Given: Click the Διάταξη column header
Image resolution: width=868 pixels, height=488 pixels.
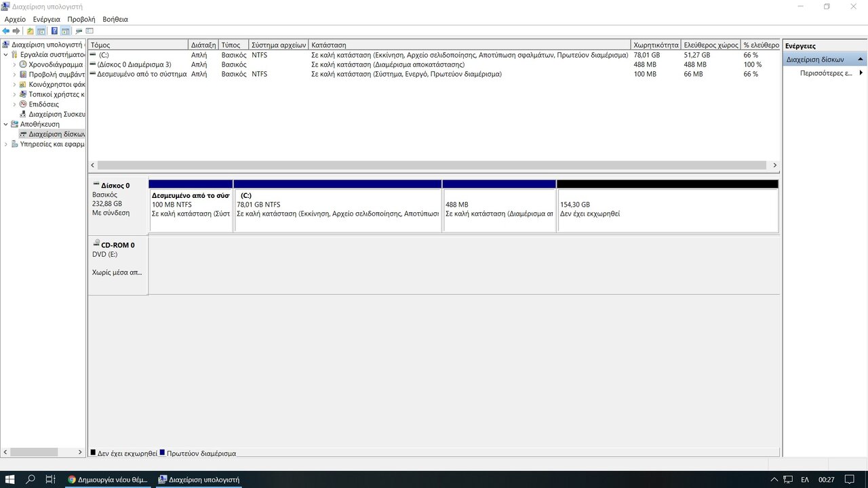Looking at the screenshot, I should click(x=203, y=45).
